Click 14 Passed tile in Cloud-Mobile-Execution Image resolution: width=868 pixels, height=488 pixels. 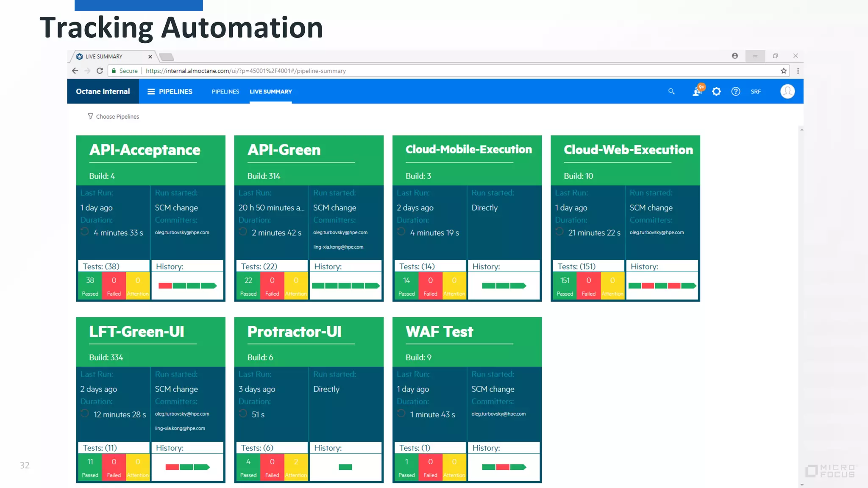click(x=406, y=286)
